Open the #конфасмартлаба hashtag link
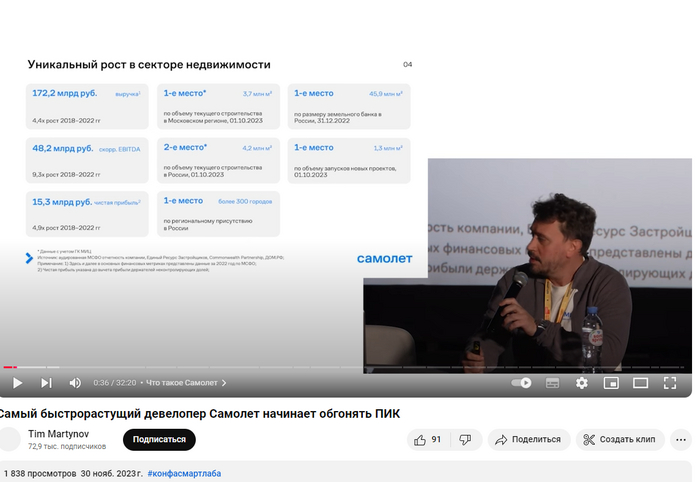700x482 pixels. (184, 473)
